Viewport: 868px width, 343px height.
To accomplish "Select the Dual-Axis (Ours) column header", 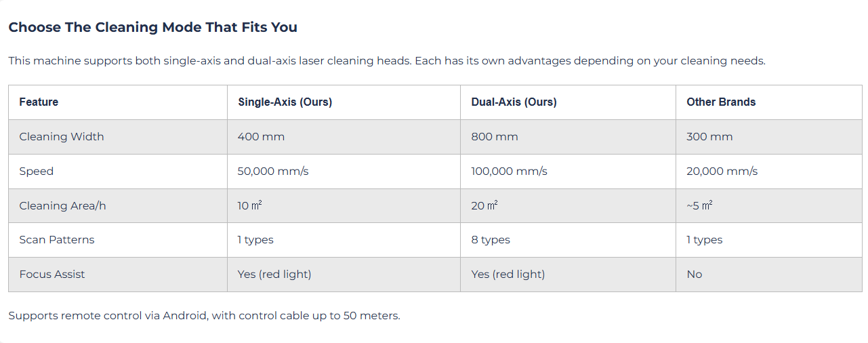I will pos(514,102).
